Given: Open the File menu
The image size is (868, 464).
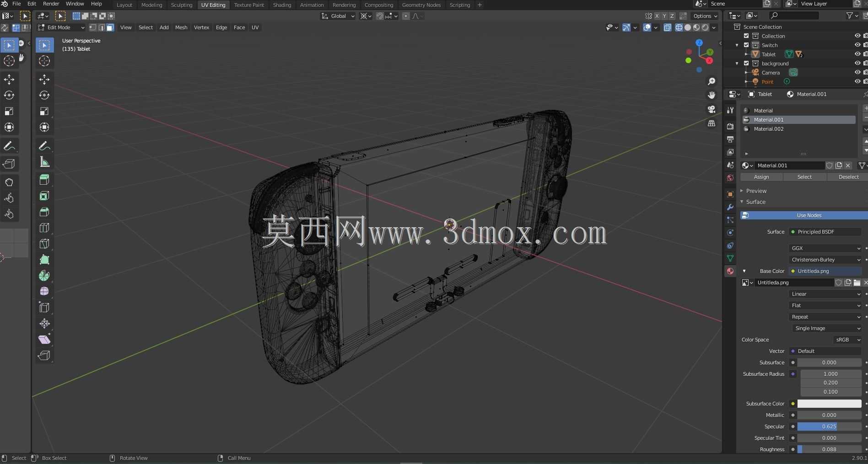Looking at the screenshot, I should click(16, 4).
